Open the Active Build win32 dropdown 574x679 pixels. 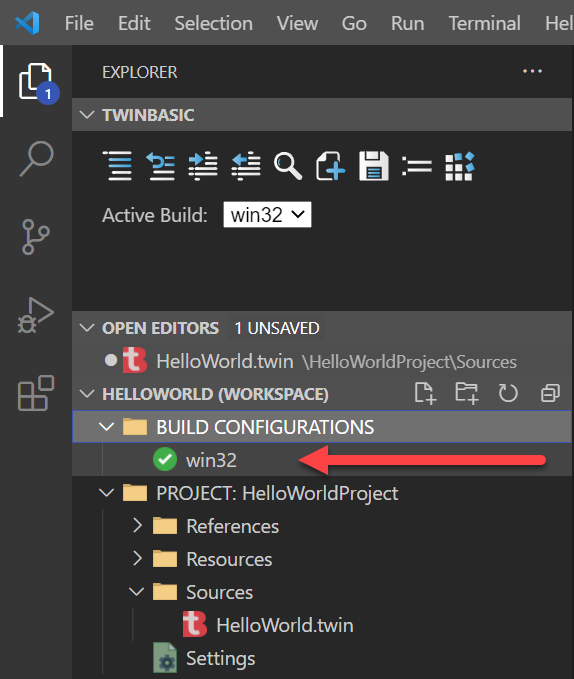pos(267,214)
